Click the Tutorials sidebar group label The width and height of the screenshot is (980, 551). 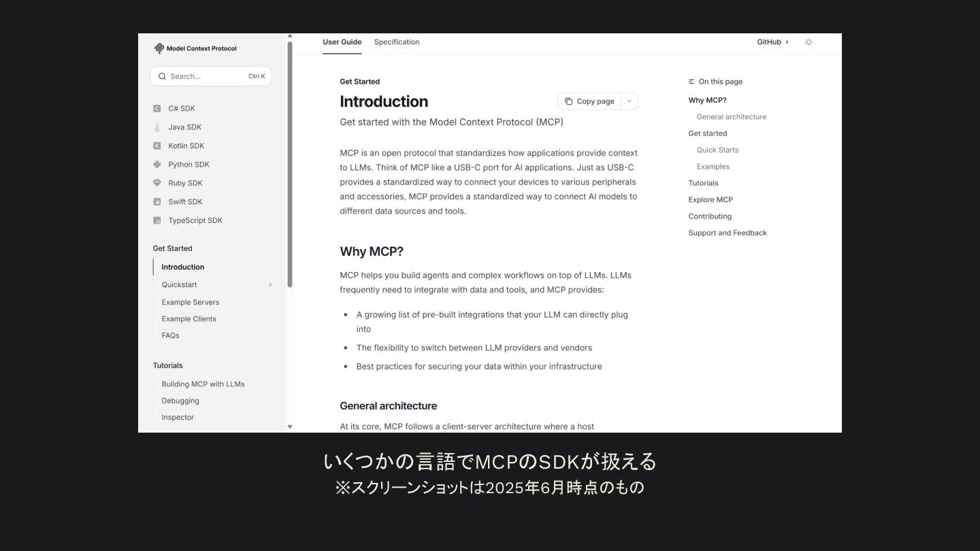(x=168, y=365)
